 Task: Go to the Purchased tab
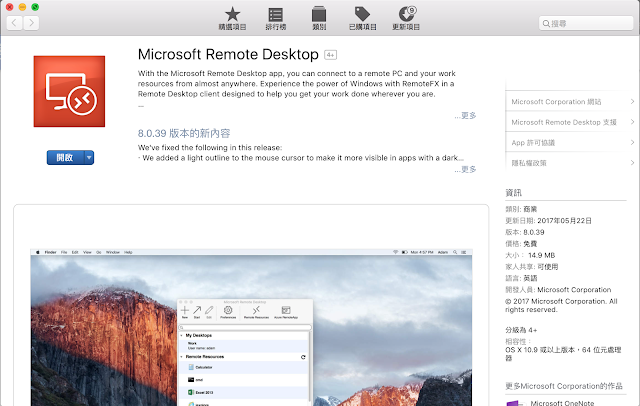tap(362, 18)
